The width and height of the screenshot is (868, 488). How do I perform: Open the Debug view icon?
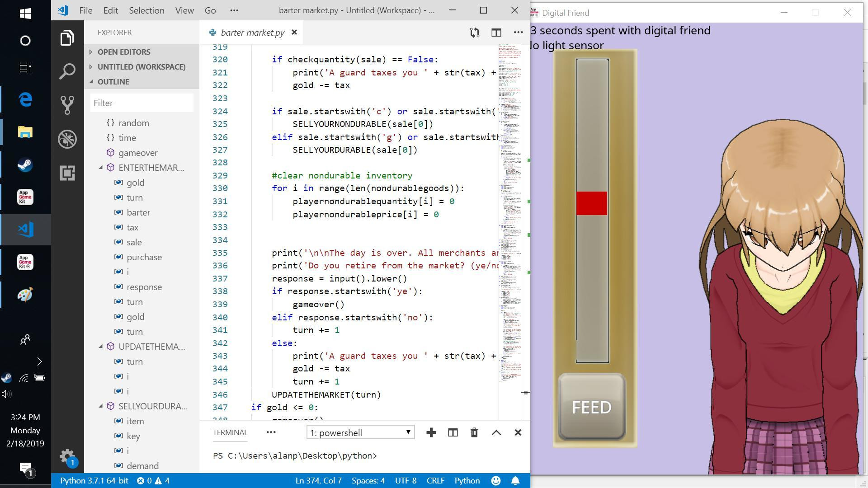coord(67,139)
